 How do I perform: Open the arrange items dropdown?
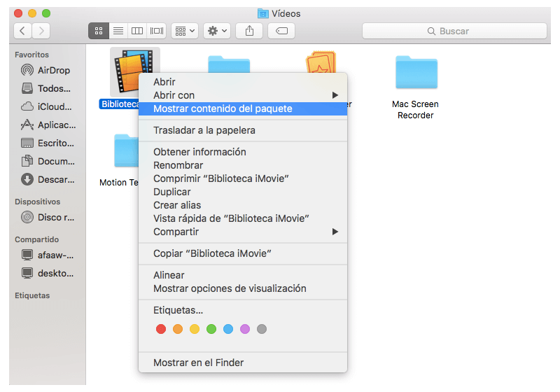(185, 31)
